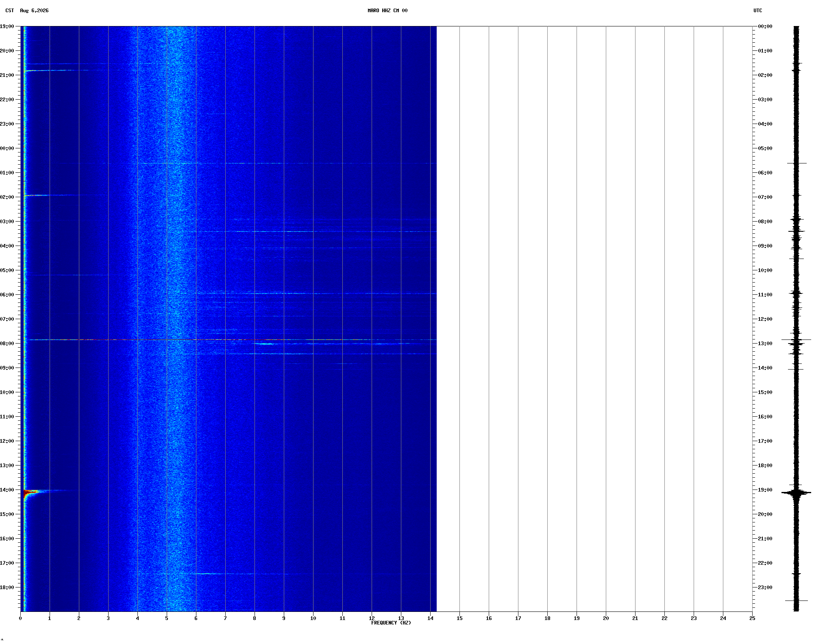814x644 pixels.
Task: Click the CST timezone label
Action: 10,11
